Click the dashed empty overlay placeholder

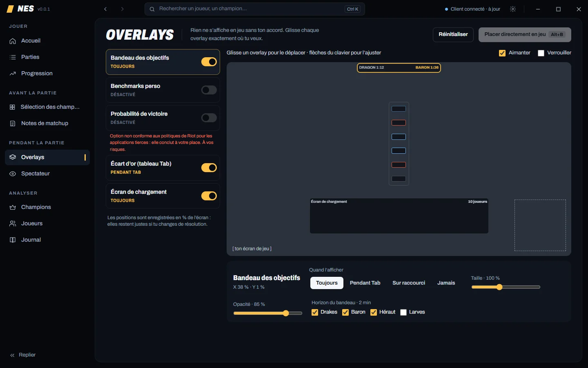point(540,225)
